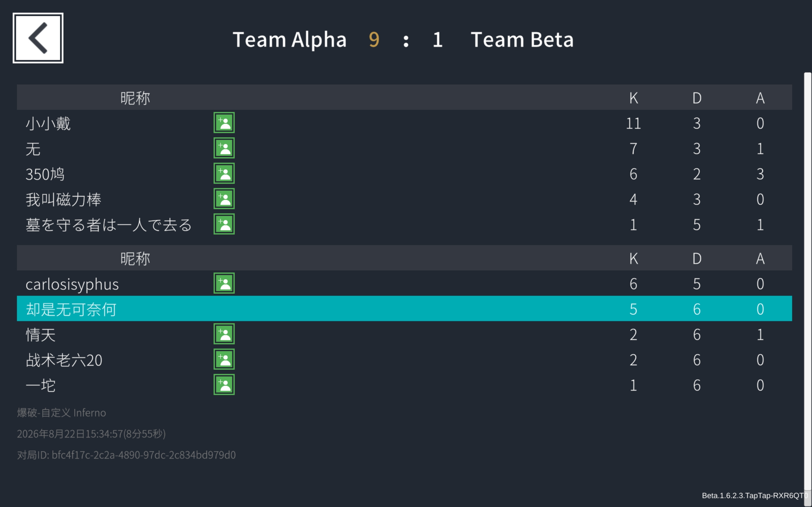Click the first 昵称 column header
This screenshot has width=812, height=507.
pyautogui.click(x=135, y=98)
